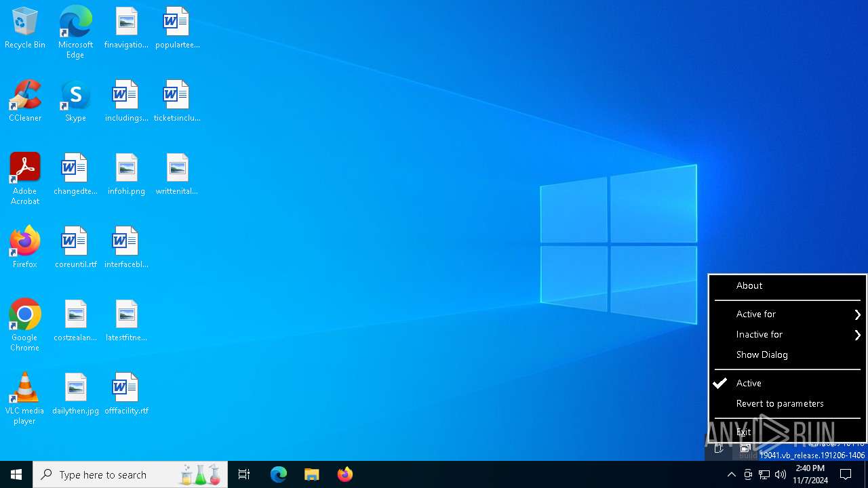868x488 pixels.
Task: Open Task View from the taskbar
Action: [x=244, y=474]
